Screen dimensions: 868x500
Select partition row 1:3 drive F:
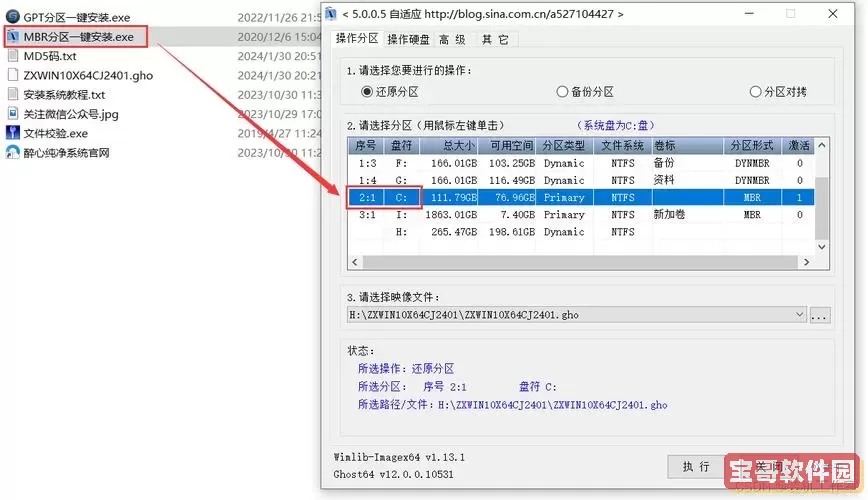[581, 163]
